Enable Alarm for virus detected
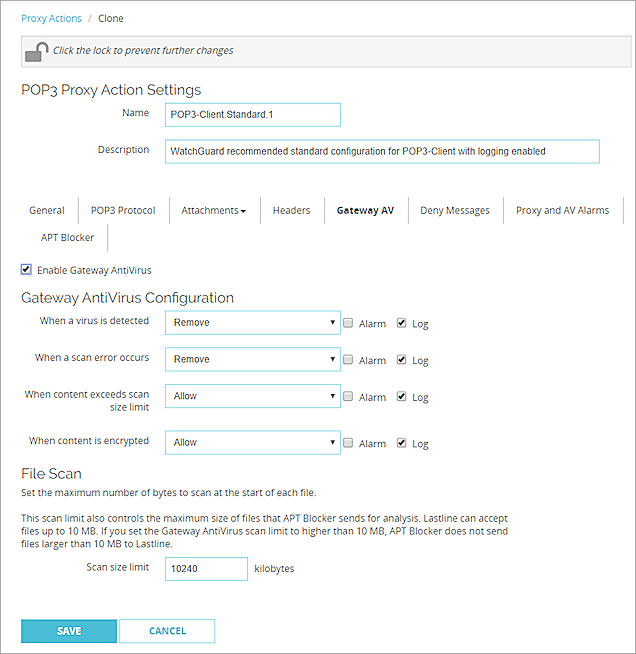Screen dimensions: 636x654 tap(347, 323)
